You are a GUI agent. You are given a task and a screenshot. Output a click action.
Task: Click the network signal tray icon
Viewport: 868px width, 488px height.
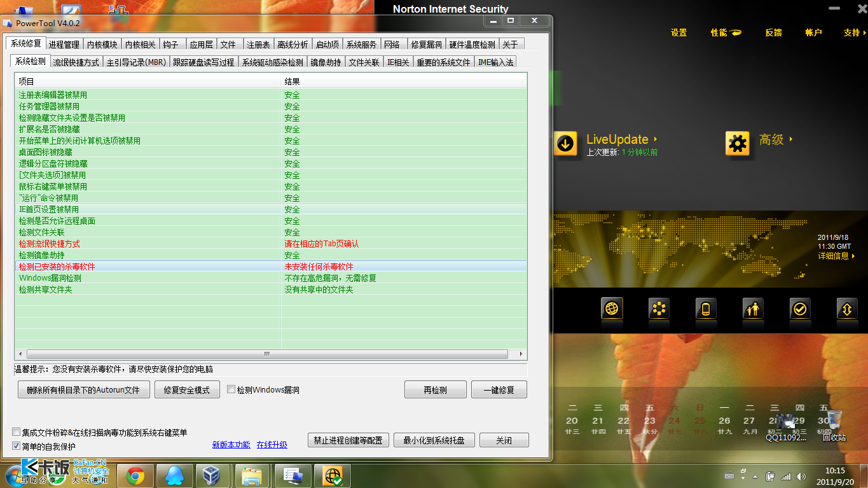pos(786,476)
